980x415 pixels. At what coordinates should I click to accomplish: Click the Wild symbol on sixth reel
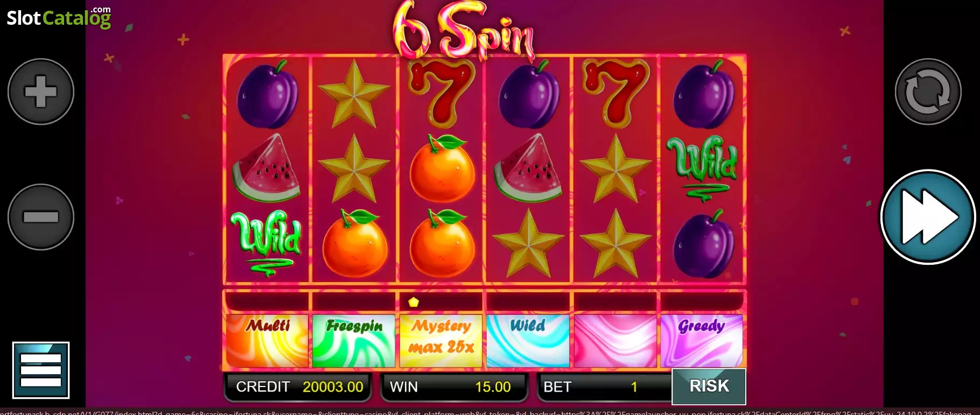tap(702, 168)
